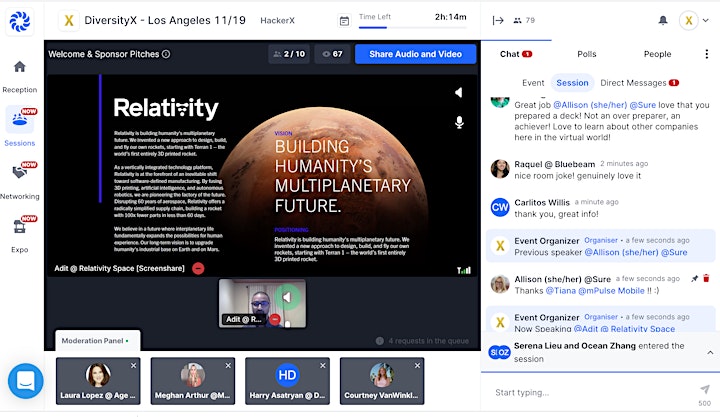
Task: Remove Adit video with red minus
Action: pyautogui.click(x=275, y=319)
